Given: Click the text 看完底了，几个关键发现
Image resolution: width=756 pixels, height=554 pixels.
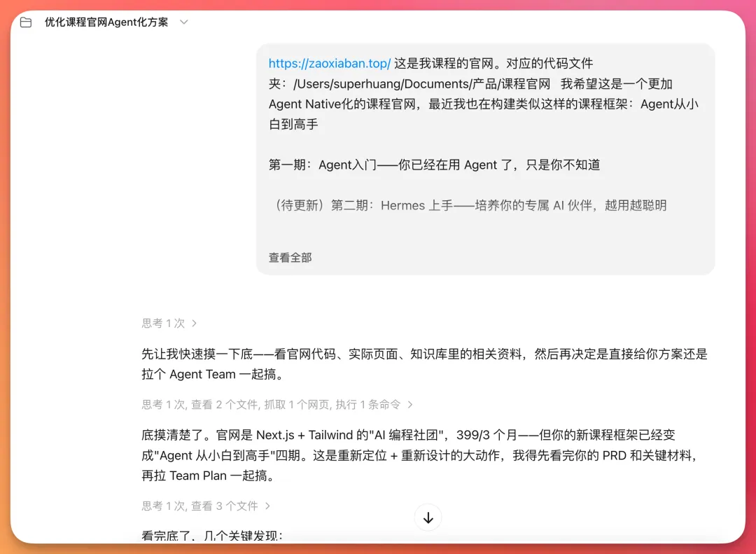Looking at the screenshot, I should point(212,536).
